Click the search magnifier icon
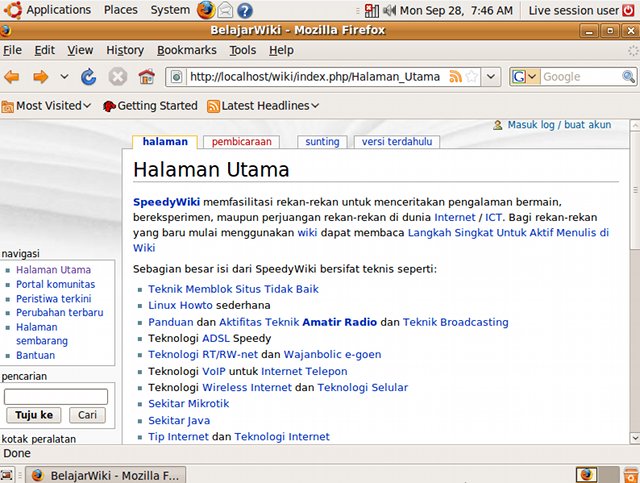 pos(628,76)
